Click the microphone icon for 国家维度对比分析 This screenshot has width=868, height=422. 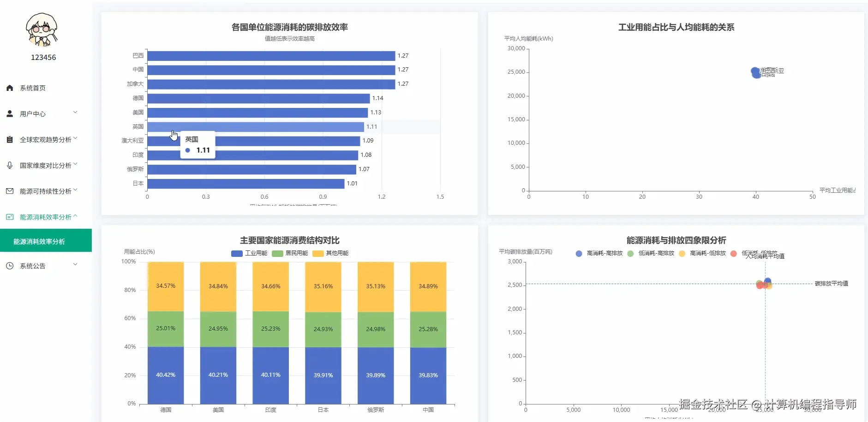(x=10, y=165)
